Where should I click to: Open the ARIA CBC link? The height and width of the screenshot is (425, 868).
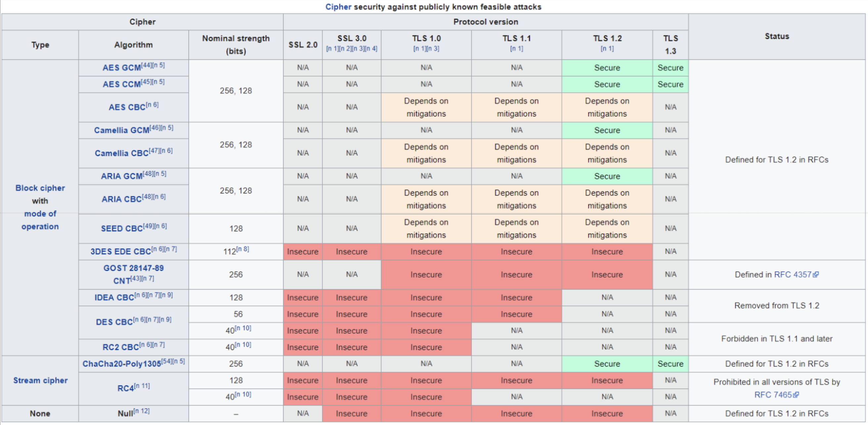tap(122, 199)
